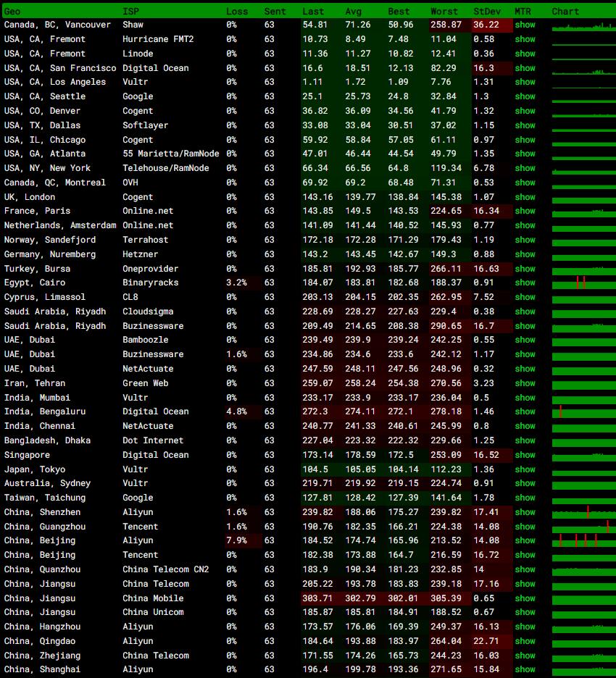The image size is (616, 678).
Task: Show MTR for Australia, Sydney Vultr
Action: click(x=525, y=483)
